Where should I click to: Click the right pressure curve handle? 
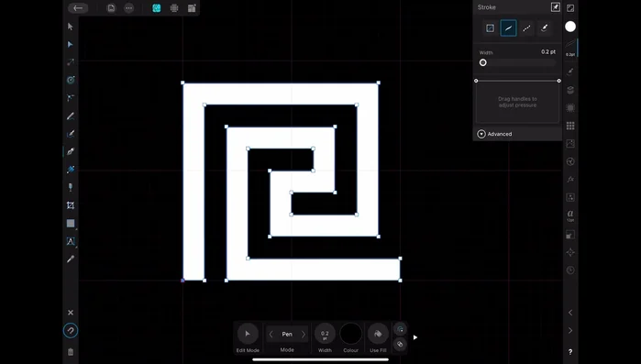pos(558,81)
